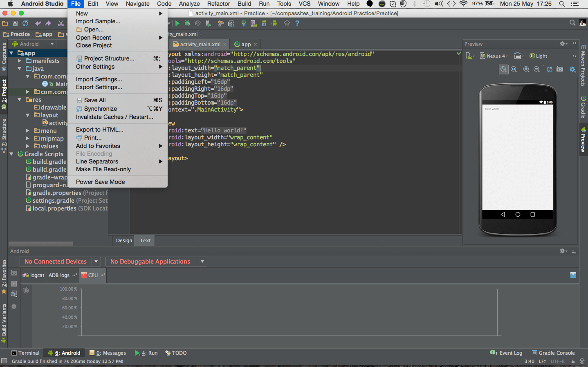
Task: Save a screenshot of the preview with camera icon
Action: click(x=560, y=69)
